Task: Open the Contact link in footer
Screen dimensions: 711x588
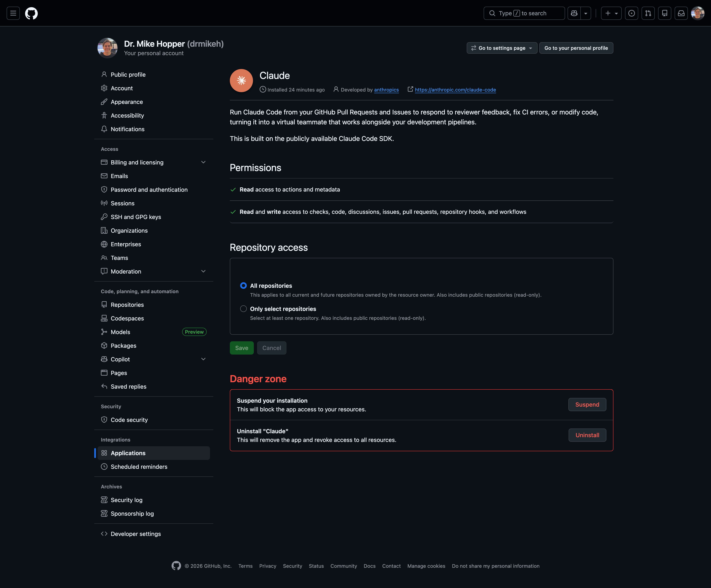Action: coord(391,566)
